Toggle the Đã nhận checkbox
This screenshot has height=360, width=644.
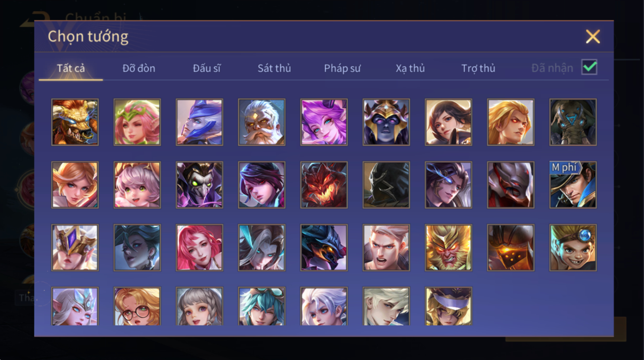pyautogui.click(x=589, y=67)
